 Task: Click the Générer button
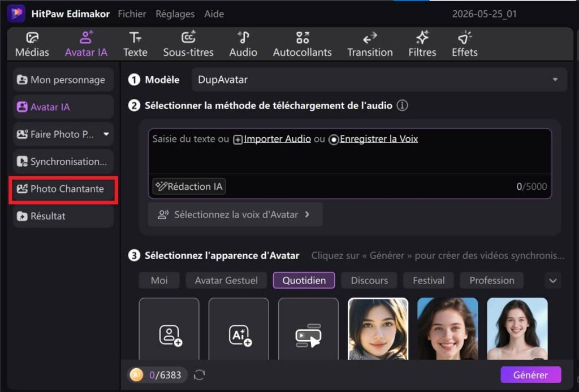[x=530, y=375]
